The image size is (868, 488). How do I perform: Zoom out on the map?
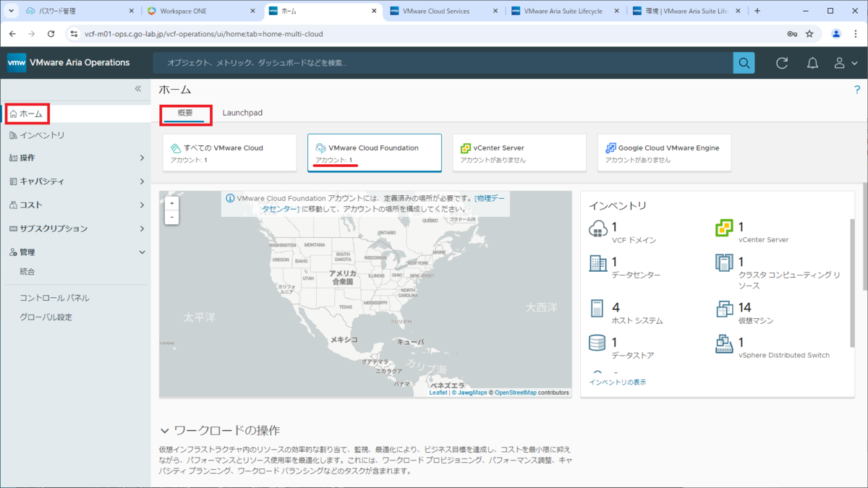tap(171, 217)
